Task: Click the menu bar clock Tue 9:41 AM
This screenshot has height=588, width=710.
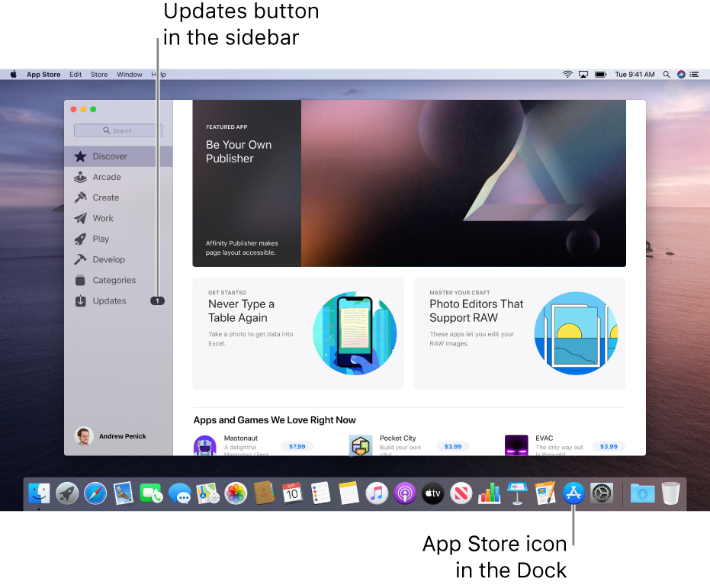Action: (x=635, y=74)
